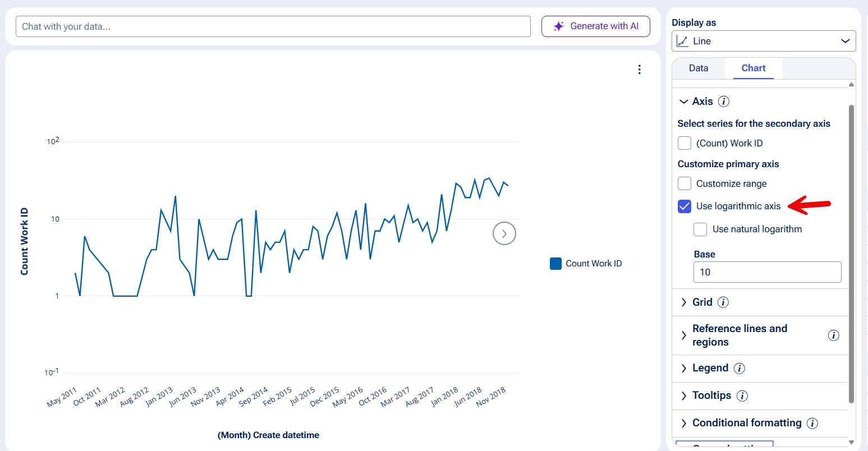Click the Count Work ID legend color swatch
Image resolution: width=868 pixels, height=451 pixels.
click(x=555, y=264)
